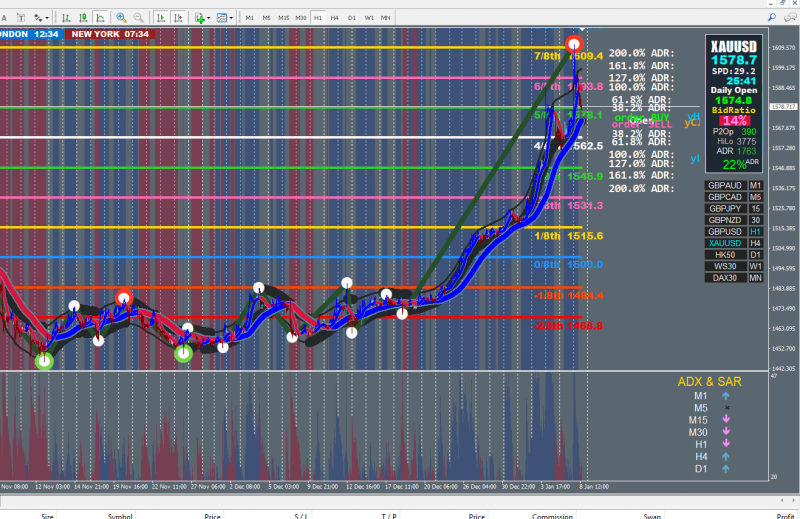This screenshot has width=800, height=519.
Task: Click panel M5 timeframe button
Action: click(756, 197)
